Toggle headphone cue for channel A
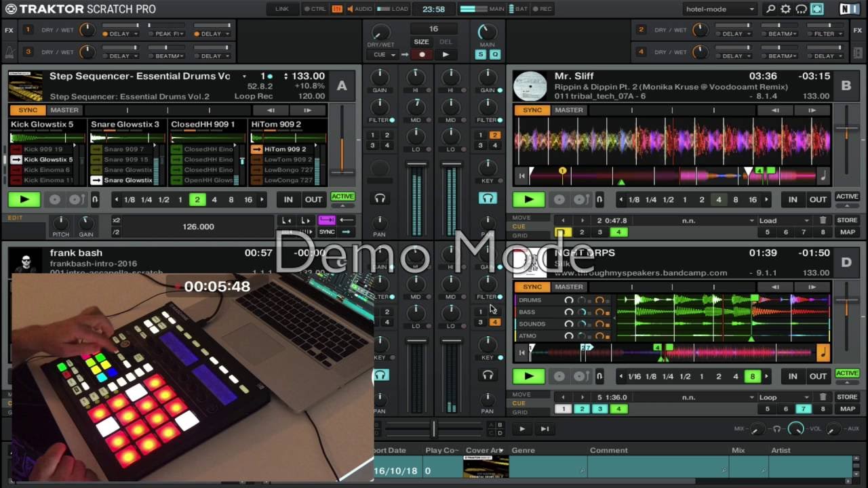This screenshot has width=868, height=488. tap(380, 199)
